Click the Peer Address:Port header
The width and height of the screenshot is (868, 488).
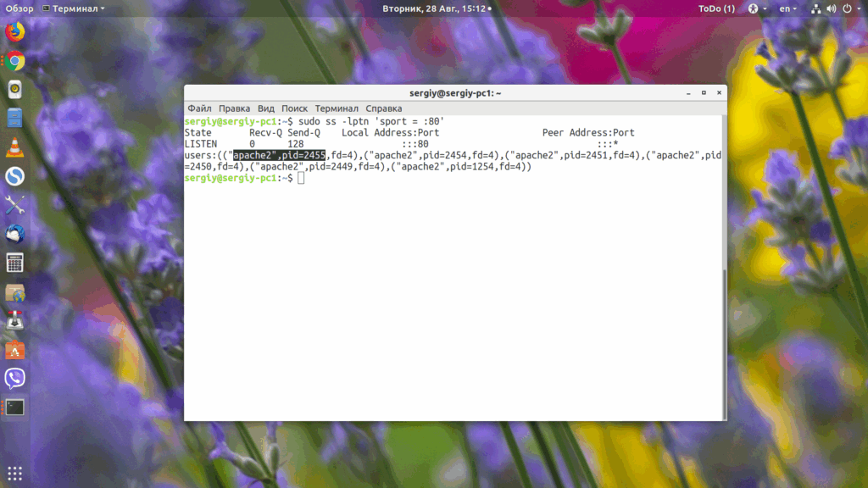coord(588,133)
